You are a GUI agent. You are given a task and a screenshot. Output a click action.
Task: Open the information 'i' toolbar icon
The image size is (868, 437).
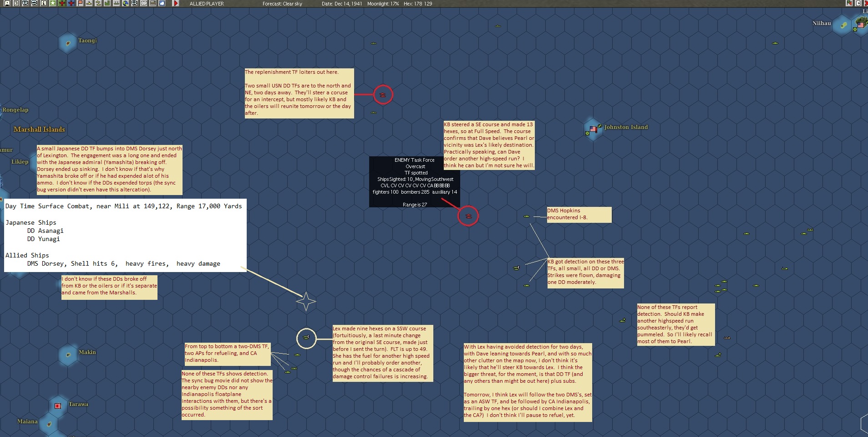point(44,3)
